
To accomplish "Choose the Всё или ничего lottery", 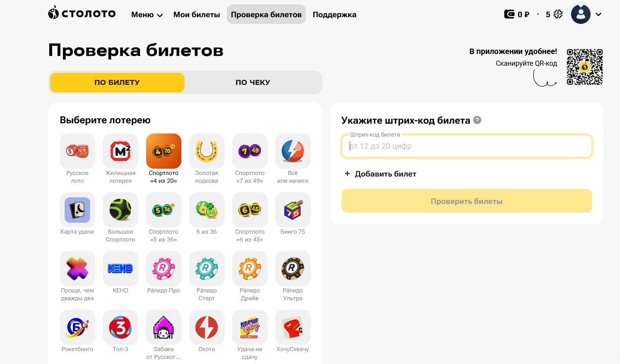I will coord(293,151).
